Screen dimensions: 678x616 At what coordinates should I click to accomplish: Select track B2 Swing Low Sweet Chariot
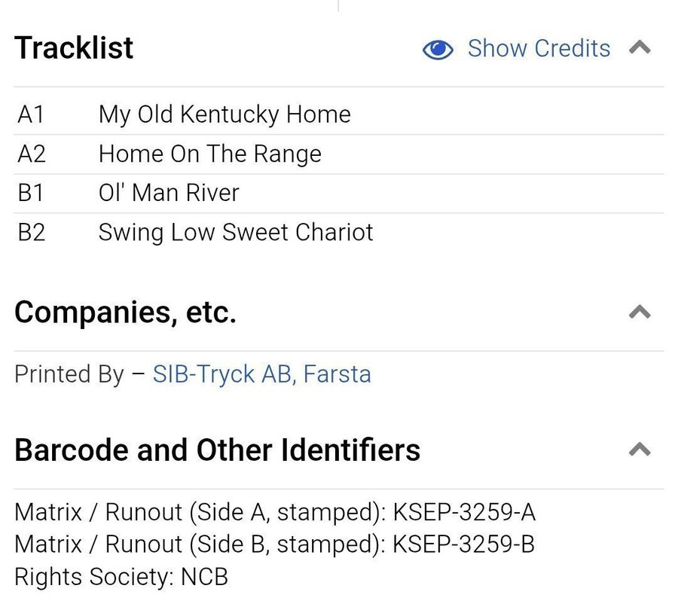[x=236, y=232]
